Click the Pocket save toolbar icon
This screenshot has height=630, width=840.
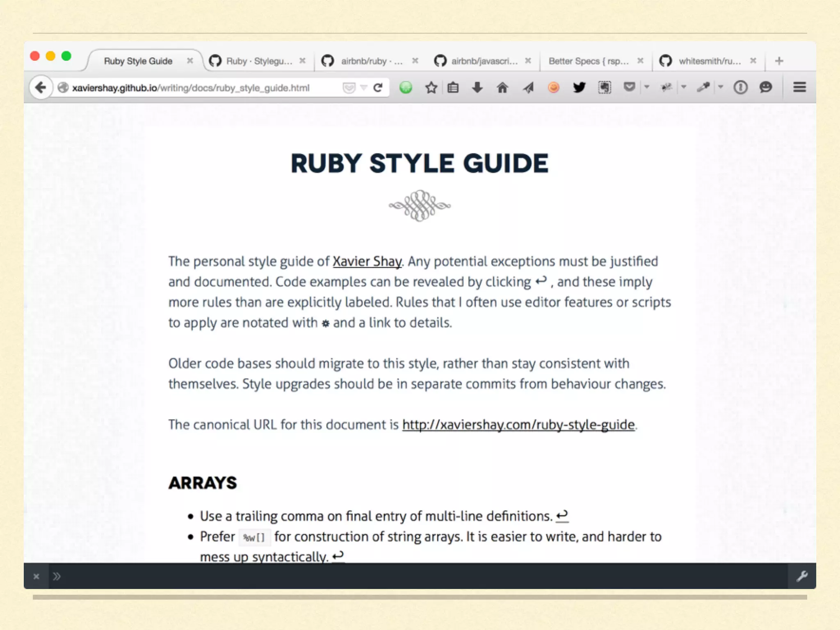click(x=629, y=87)
